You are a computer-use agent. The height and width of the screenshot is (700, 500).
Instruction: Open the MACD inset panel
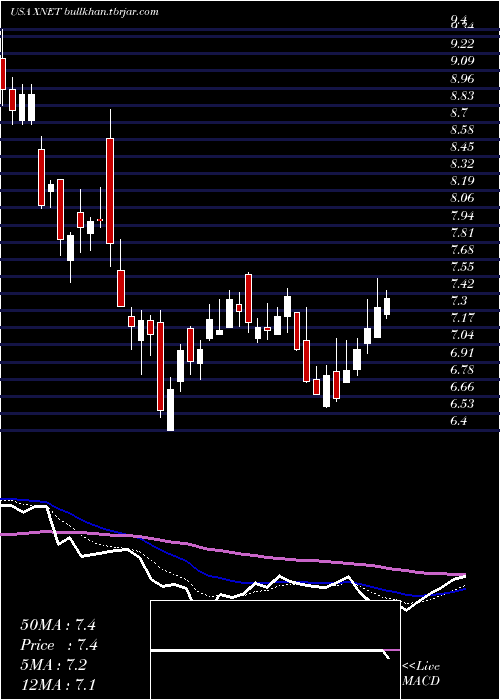point(275,650)
